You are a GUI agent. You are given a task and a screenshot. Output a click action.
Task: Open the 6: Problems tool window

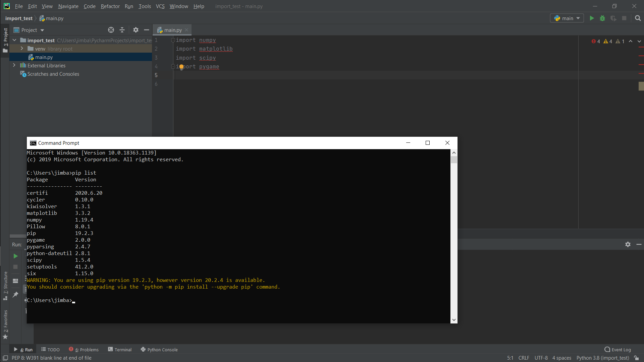point(84,350)
